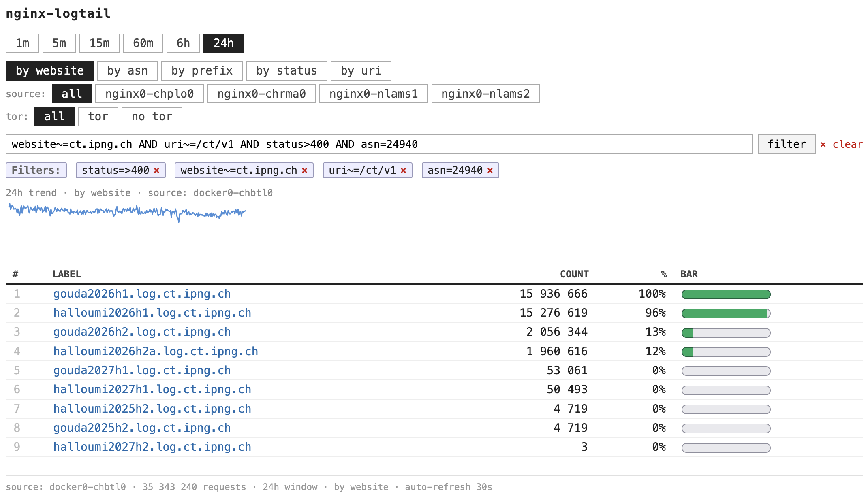
Task: Switch to the by asn view
Action: click(127, 70)
